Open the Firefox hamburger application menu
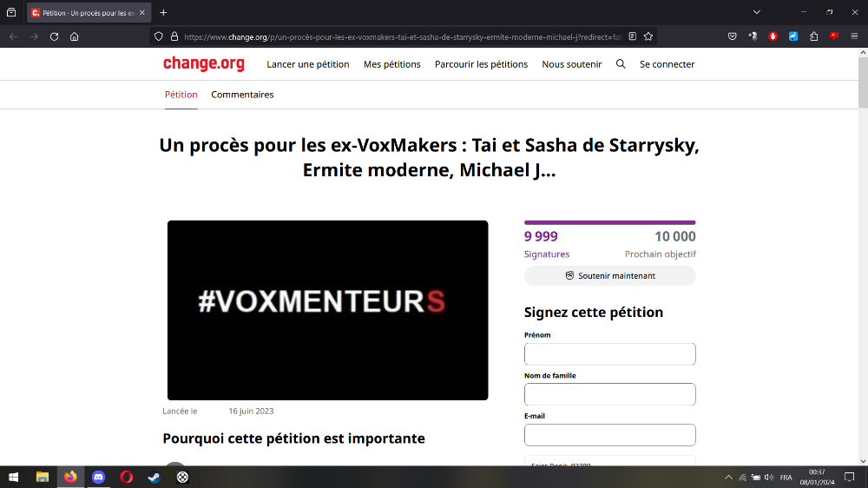Viewport: 868px width, 488px height. coord(853,36)
